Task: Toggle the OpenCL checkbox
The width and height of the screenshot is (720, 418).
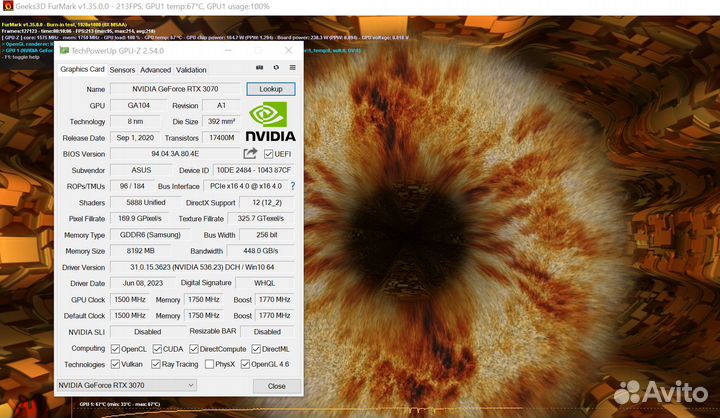Action: click(115, 349)
